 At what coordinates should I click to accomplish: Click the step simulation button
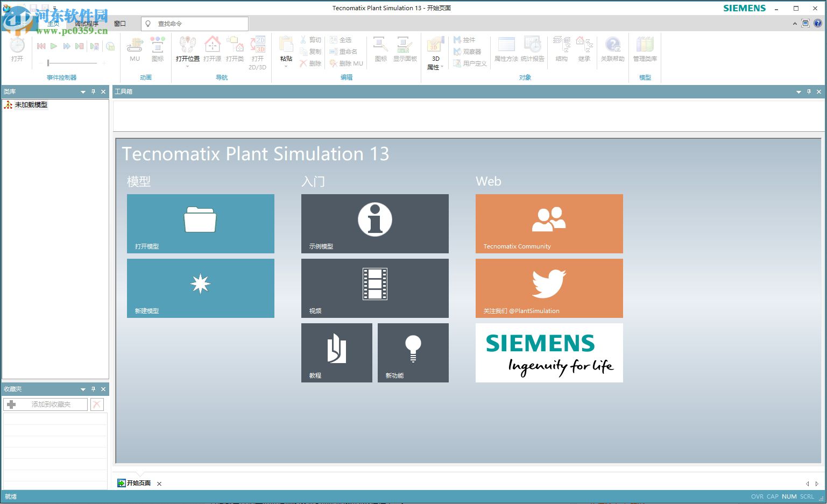click(x=80, y=46)
